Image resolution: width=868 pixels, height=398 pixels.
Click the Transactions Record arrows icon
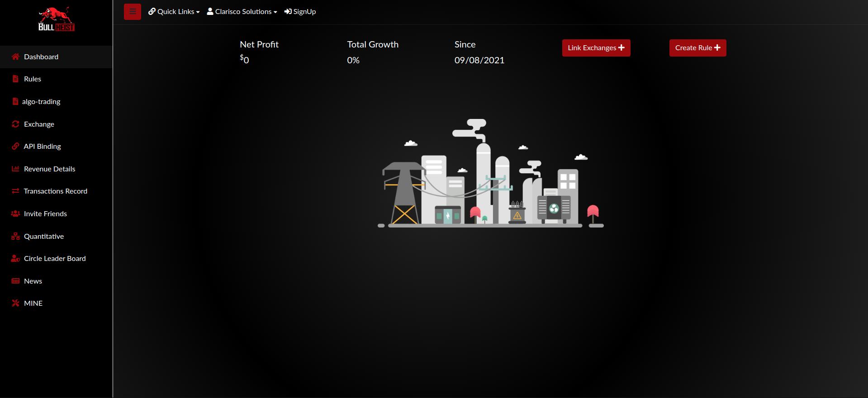pyautogui.click(x=15, y=191)
